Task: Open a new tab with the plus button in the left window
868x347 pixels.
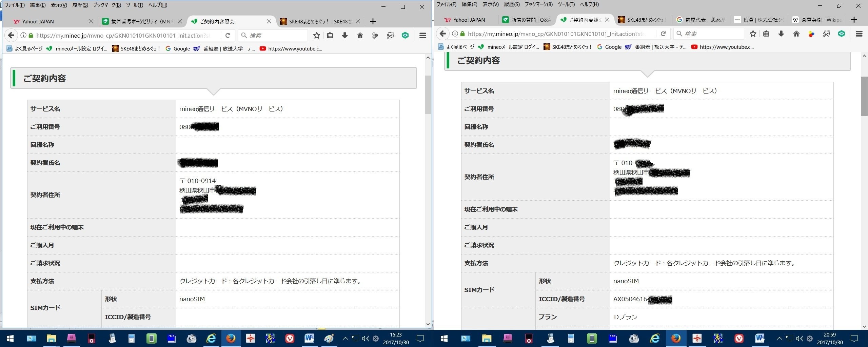Action: [x=373, y=21]
